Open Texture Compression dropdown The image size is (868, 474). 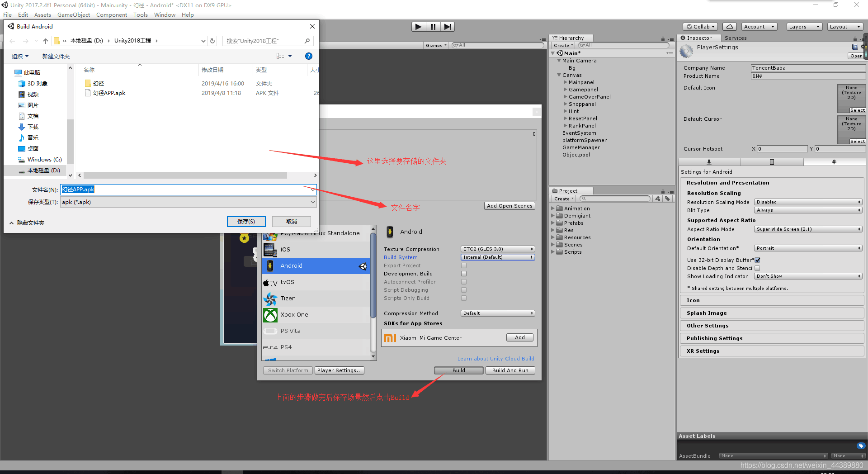498,249
